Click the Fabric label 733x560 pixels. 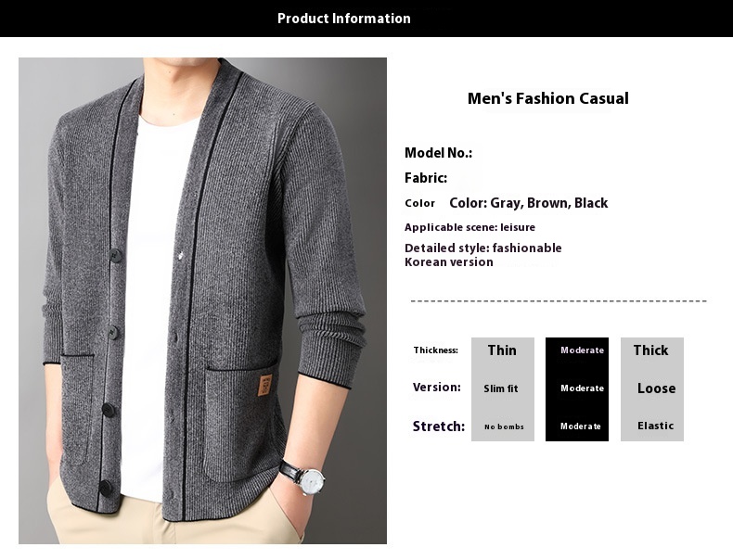426,178
